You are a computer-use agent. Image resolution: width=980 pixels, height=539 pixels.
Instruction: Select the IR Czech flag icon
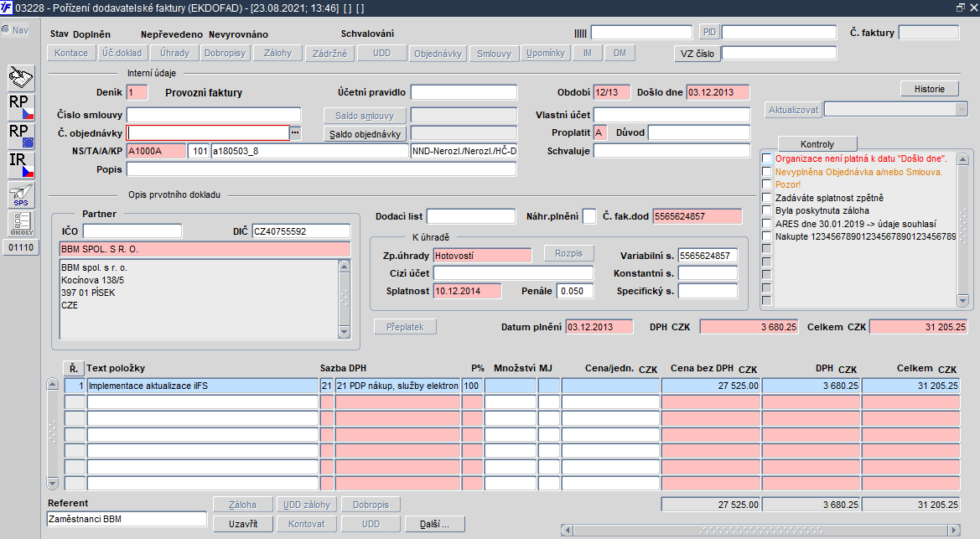click(x=21, y=165)
